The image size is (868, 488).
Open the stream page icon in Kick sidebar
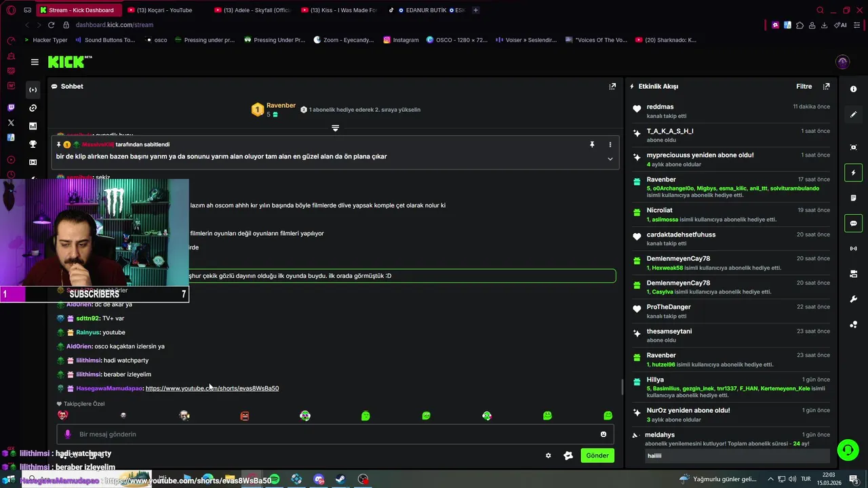[33, 90]
